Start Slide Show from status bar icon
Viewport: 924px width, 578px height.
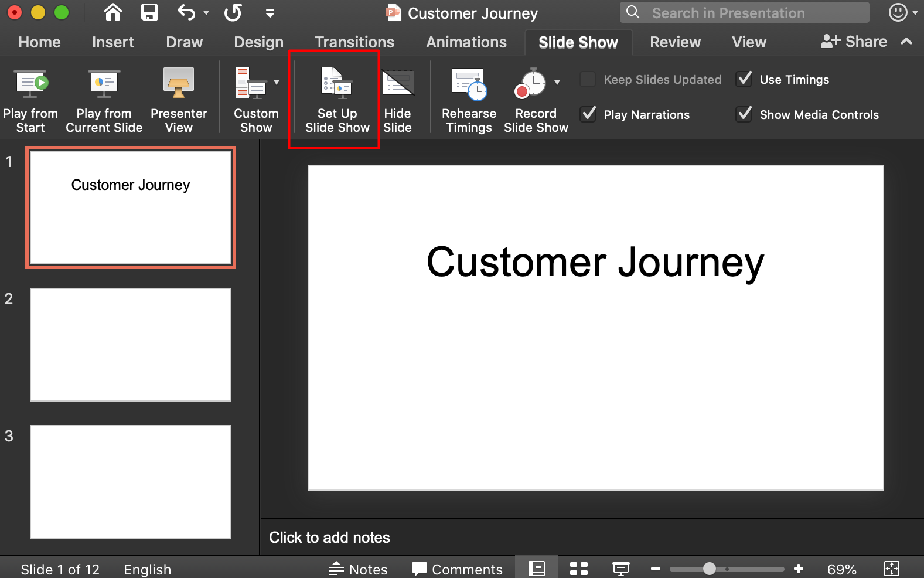(x=621, y=569)
